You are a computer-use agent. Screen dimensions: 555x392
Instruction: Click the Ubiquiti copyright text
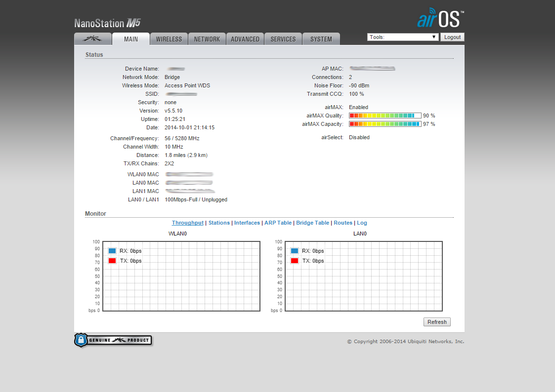point(406,342)
